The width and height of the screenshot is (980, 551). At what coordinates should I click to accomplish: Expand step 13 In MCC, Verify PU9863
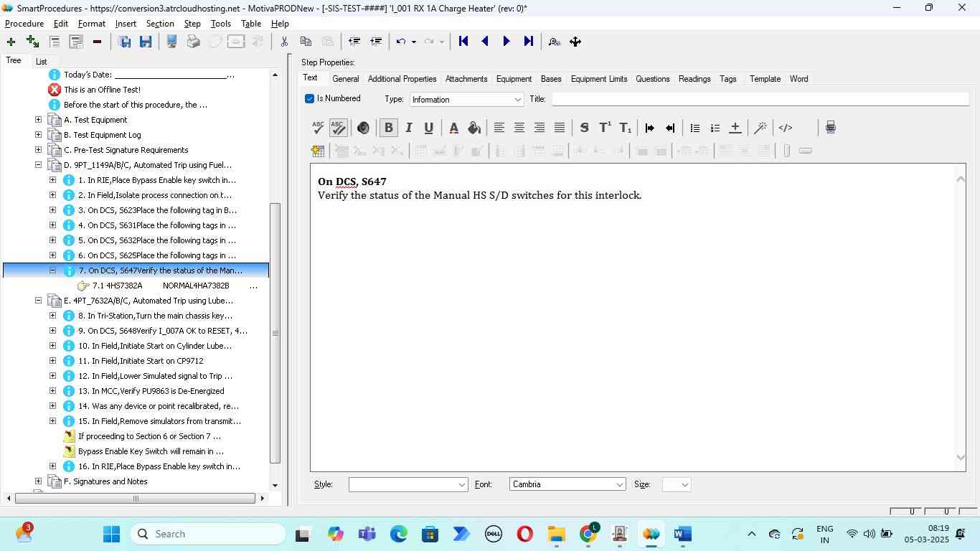pos(52,390)
